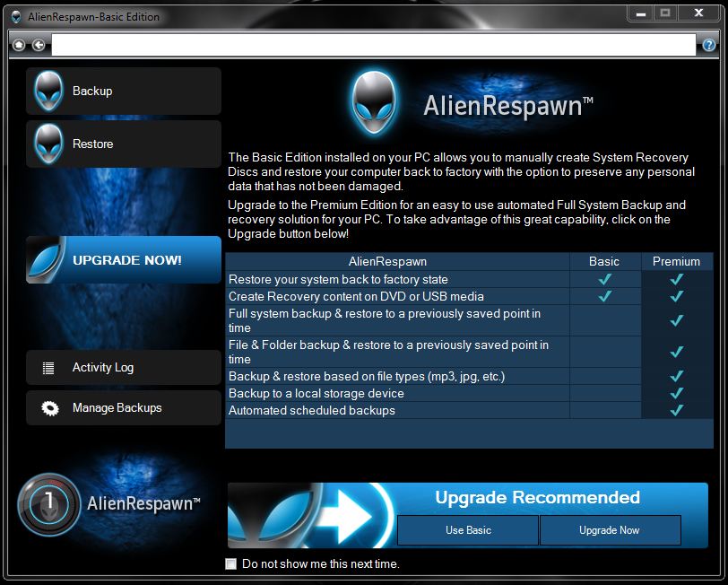Click the empty address bar field
The height and width of the screenshot is (585, 728).
coord(373,45)
